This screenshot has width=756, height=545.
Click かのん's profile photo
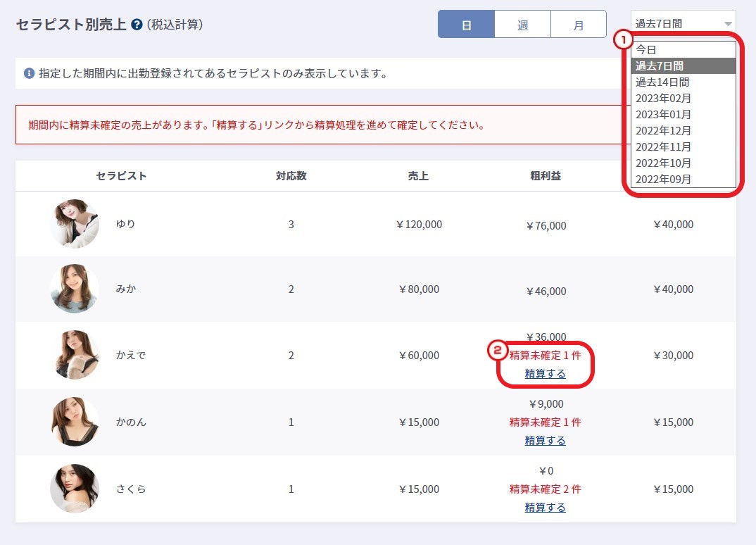(75, 422)
